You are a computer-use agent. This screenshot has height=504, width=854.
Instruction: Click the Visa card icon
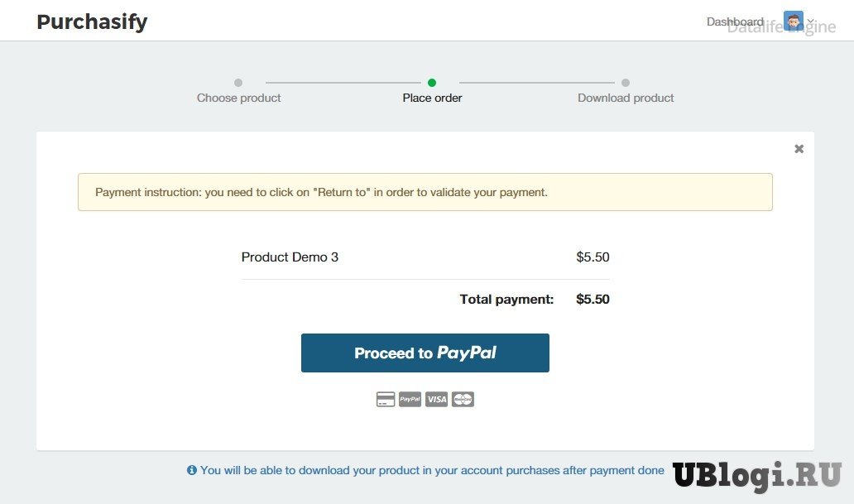click(436, 400)
